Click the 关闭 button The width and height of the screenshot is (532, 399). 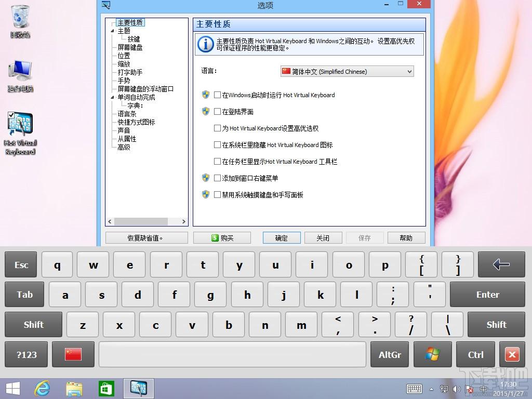(323, 238)
